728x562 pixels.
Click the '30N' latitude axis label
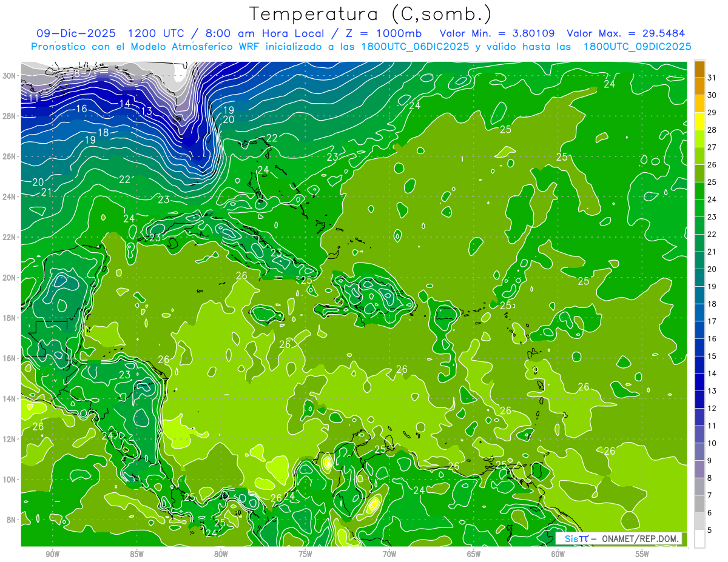click(x=9, y=76)
